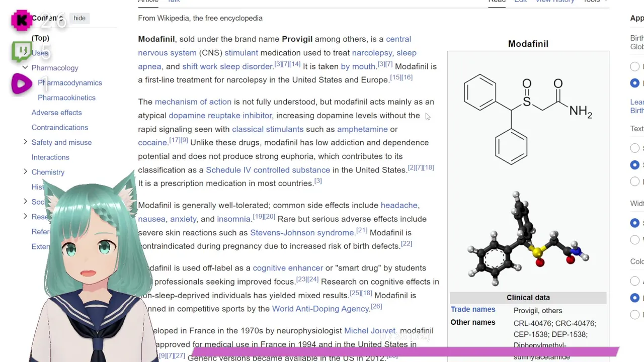Click the infobox title 'Modafinil'

(x=528, y=44)
